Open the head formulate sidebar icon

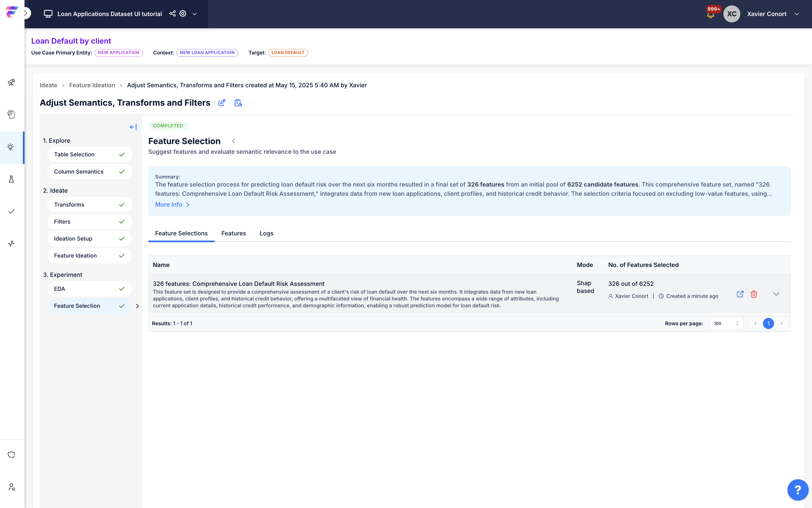[x=11, y=114]
